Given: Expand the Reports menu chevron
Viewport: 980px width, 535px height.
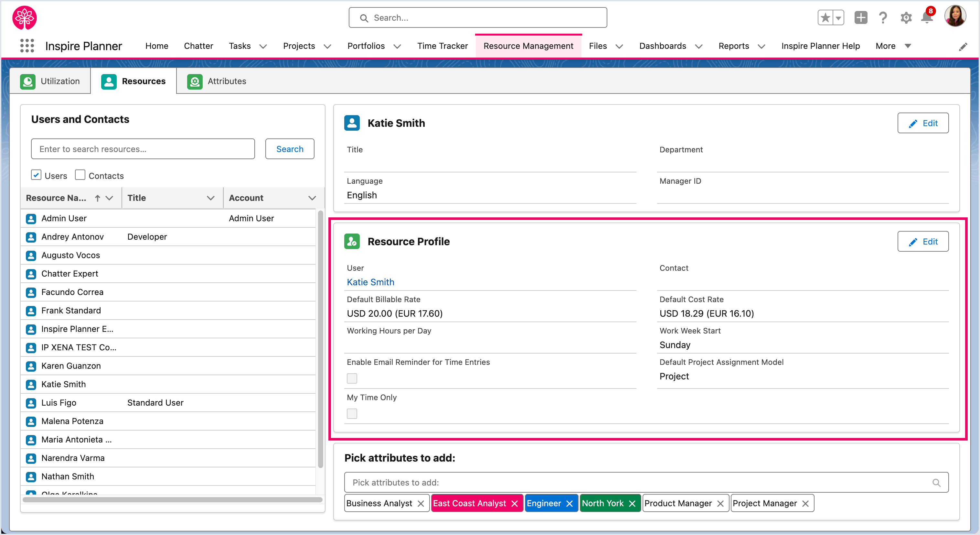Looking at the screenshot, I should pos(761,46).
